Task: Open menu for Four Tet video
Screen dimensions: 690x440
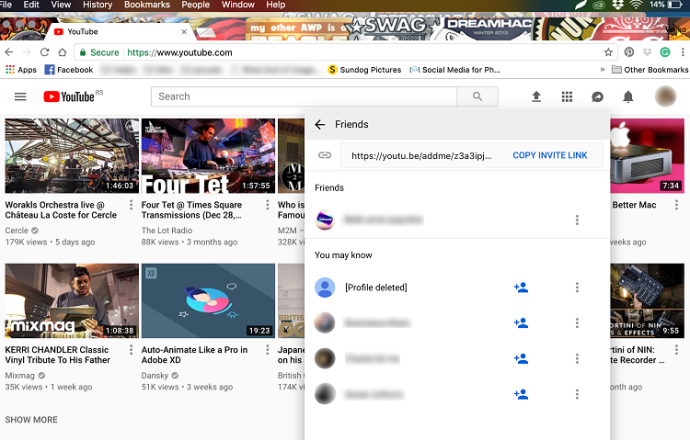Action: pos(267,205)
